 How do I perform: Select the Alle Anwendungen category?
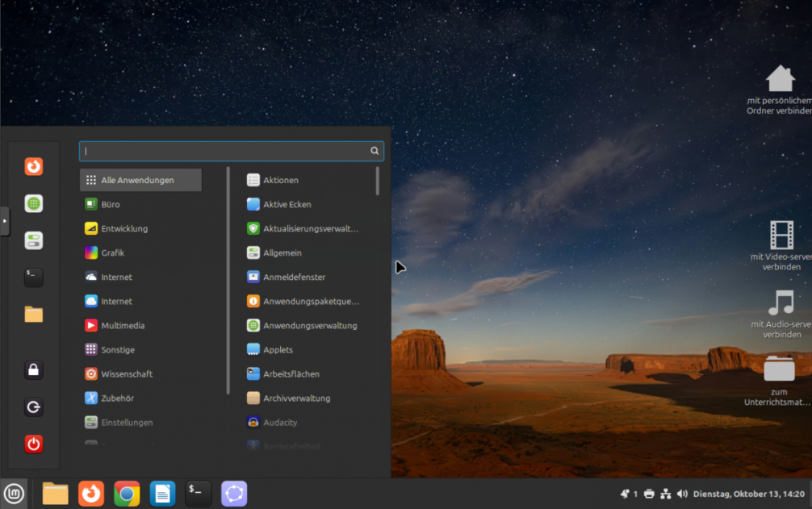tap(141, 180)
